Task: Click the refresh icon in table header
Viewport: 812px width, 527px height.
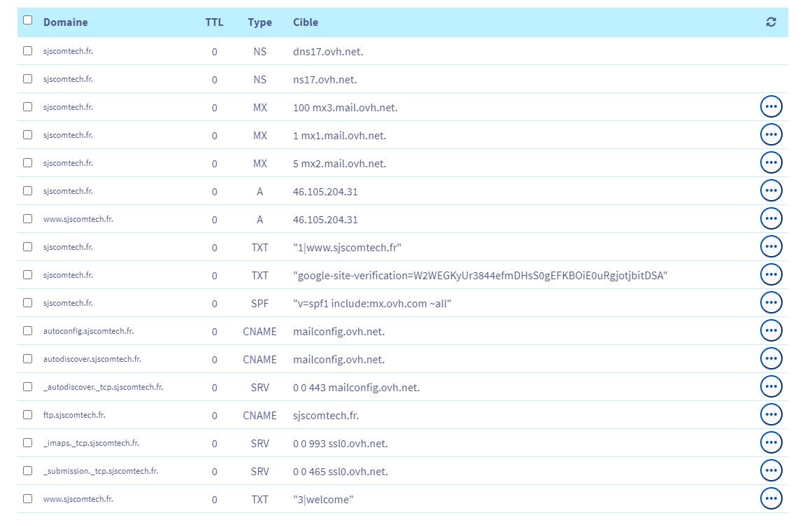Action: tap(771, 22)
